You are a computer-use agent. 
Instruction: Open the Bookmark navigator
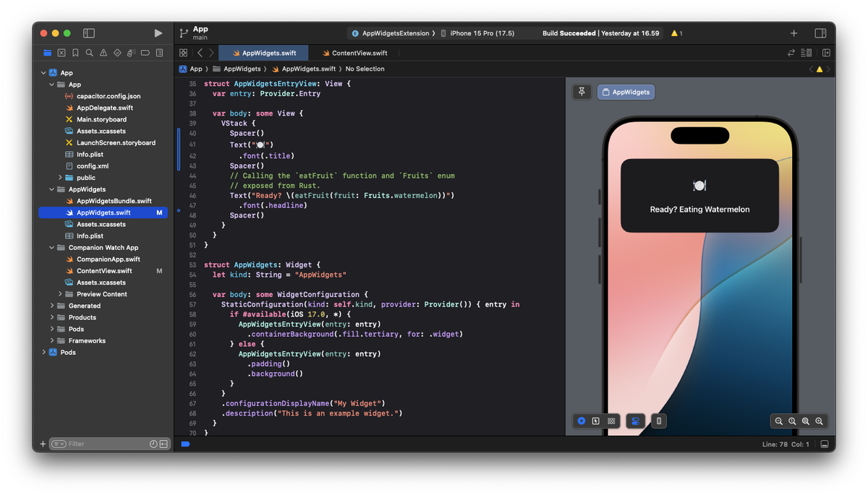click(x=75, y=53)
